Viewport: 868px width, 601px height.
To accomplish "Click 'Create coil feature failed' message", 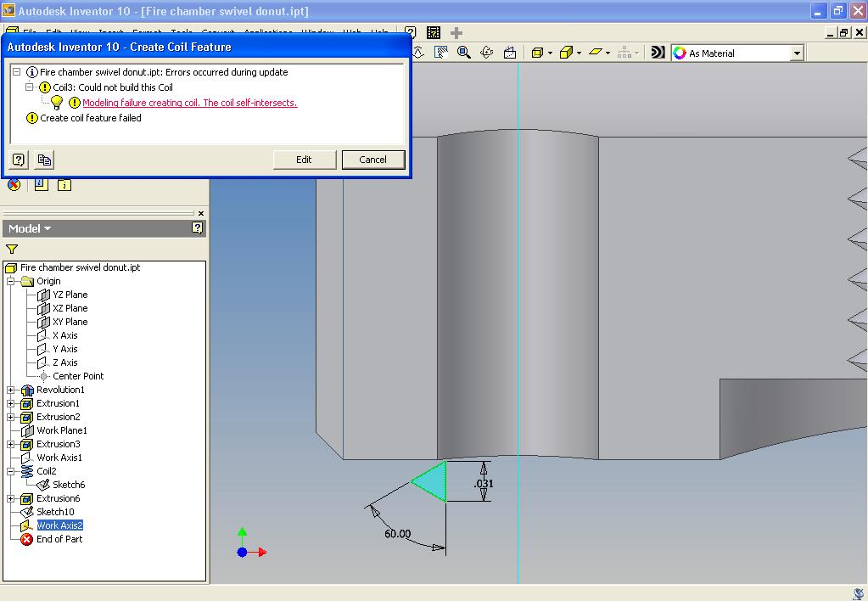I will 90,118.
